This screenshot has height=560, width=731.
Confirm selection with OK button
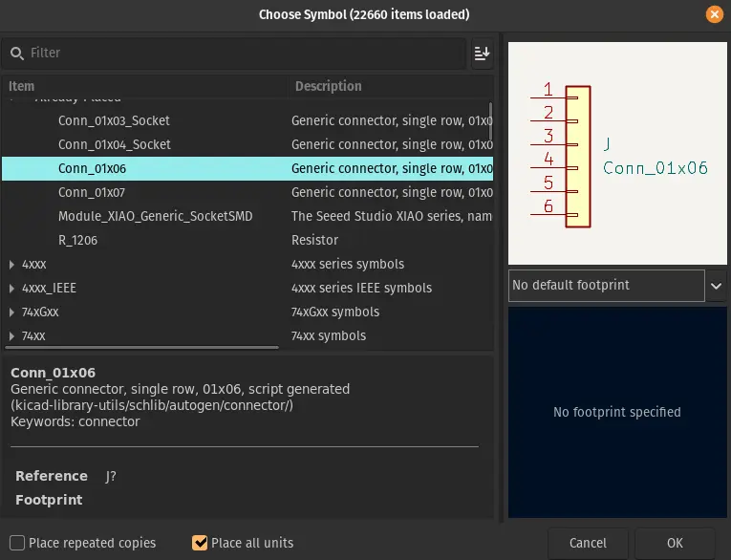pyautogui.click(x=675, y=543)
